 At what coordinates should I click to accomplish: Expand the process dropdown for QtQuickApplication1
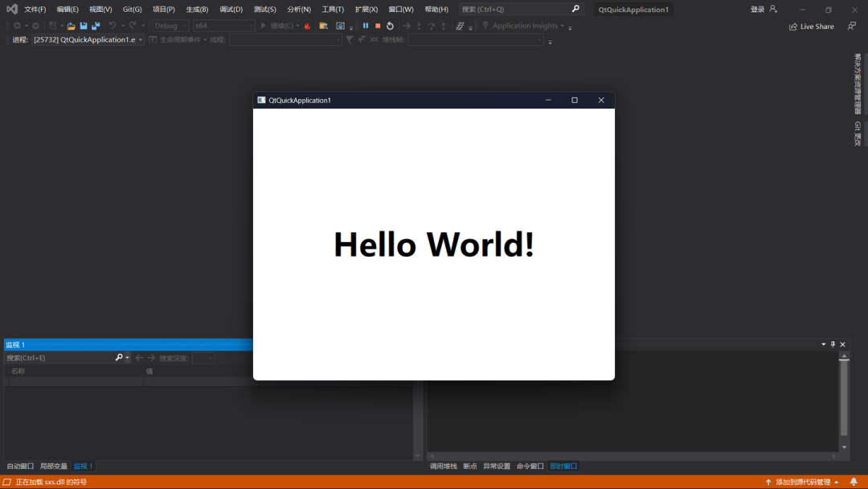(141, 39)
